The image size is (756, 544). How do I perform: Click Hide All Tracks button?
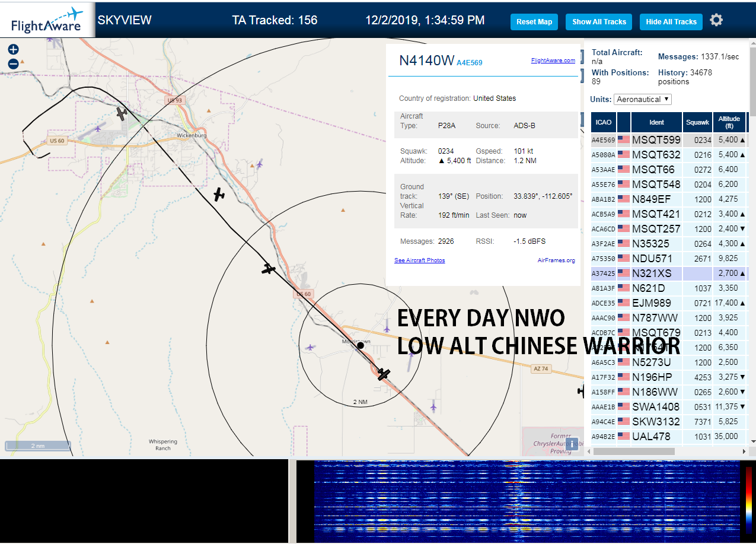[671, 22]
